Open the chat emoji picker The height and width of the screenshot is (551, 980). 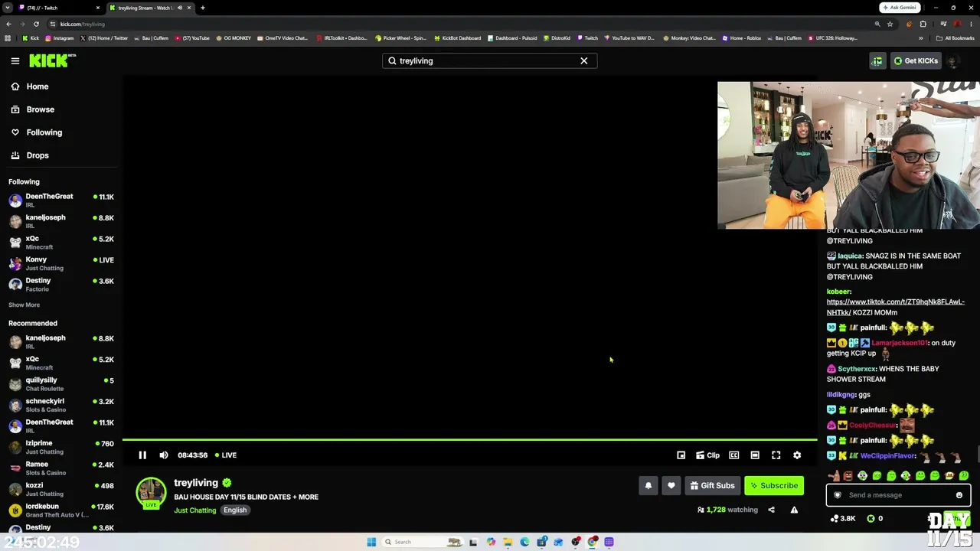(959, 495)
